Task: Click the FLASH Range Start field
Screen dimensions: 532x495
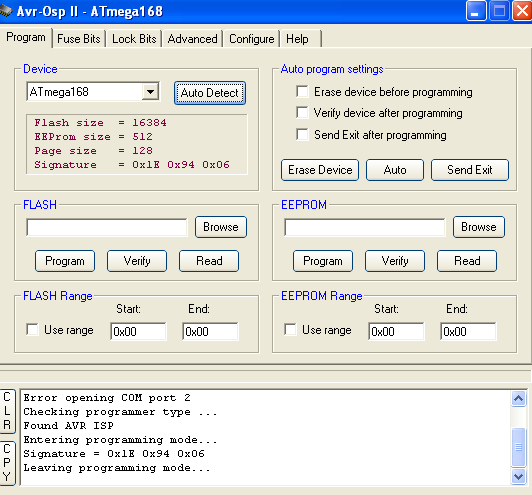Action: (138, 331)
